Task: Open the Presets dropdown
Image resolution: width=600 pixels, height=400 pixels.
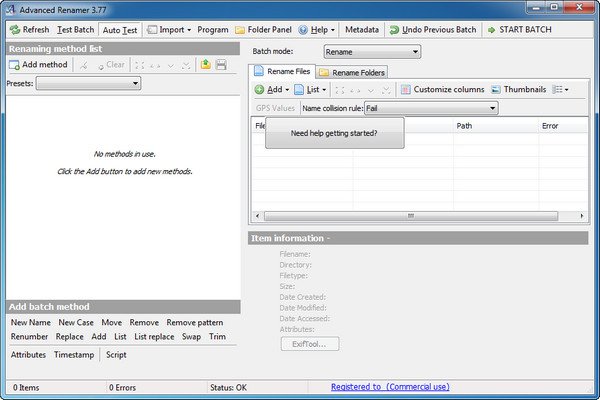Action: [x=88, y=83]
